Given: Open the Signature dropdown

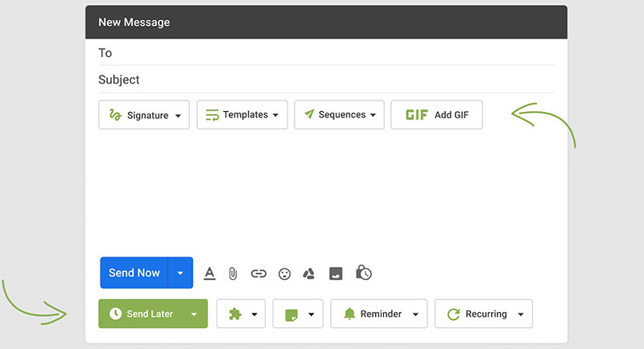Looking at the screenshot, I should coord(144,115).
